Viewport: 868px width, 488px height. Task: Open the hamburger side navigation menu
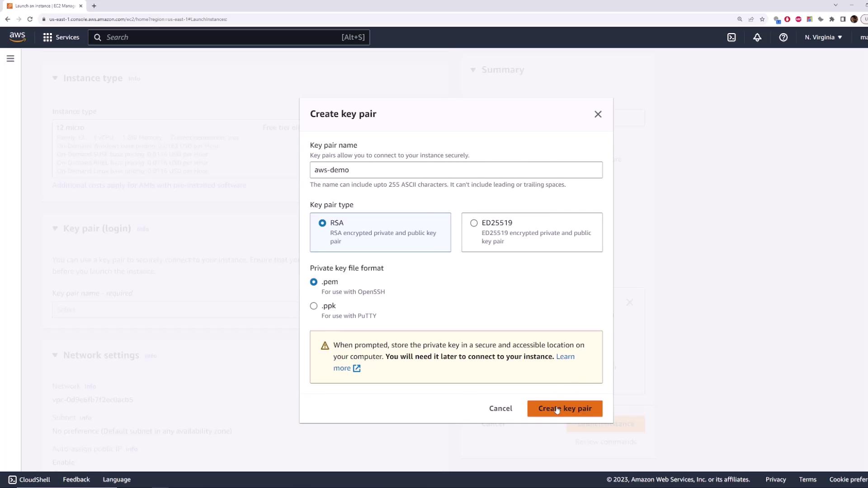tap(10, 59)
